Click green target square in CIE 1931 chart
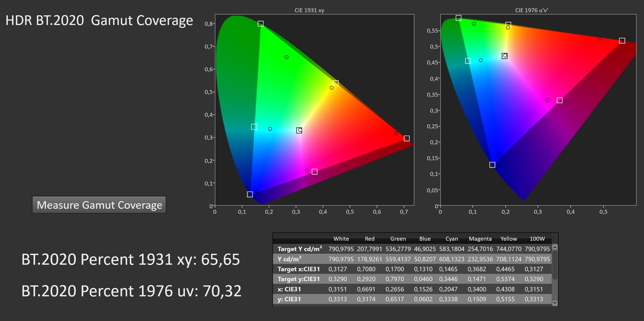Screen dimensions: 644x321 click(x=261, y=24)
